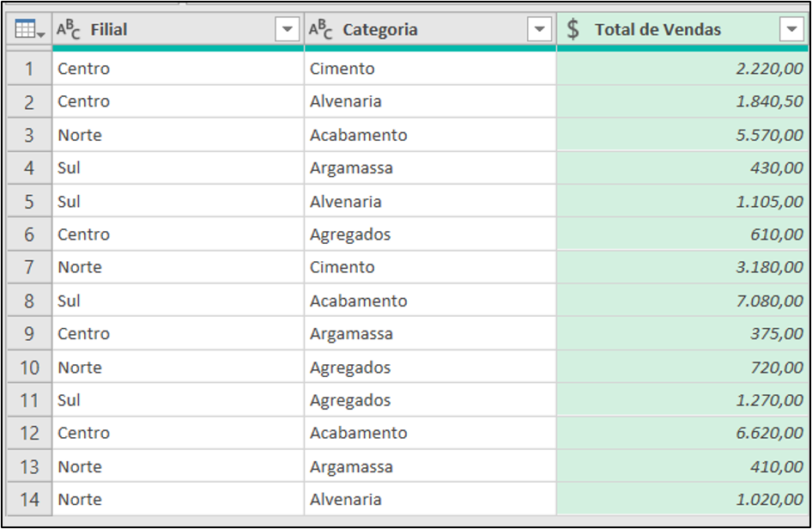812x529 pixels.
Task: Click the value 3.180,00
Action: tap(770, 267)
